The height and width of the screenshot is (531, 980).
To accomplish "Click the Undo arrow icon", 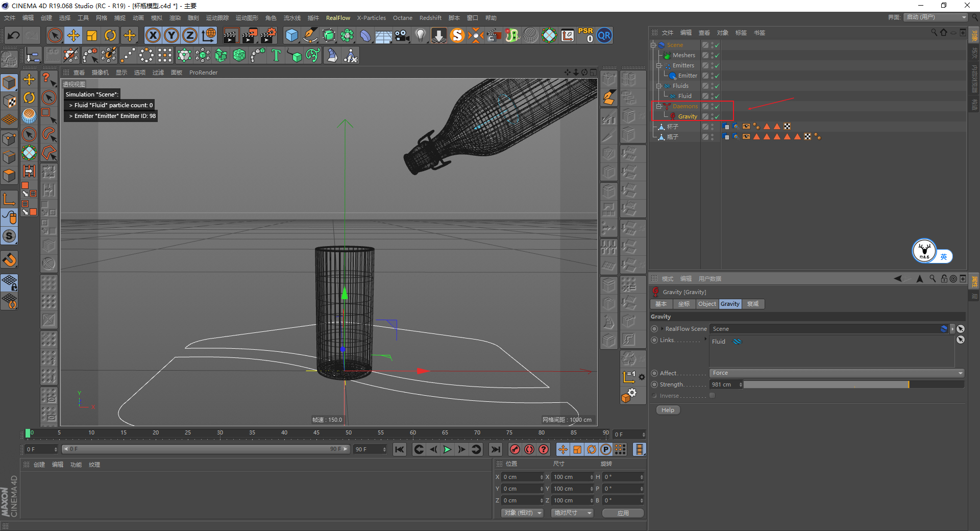I will [x=14, y=36].
